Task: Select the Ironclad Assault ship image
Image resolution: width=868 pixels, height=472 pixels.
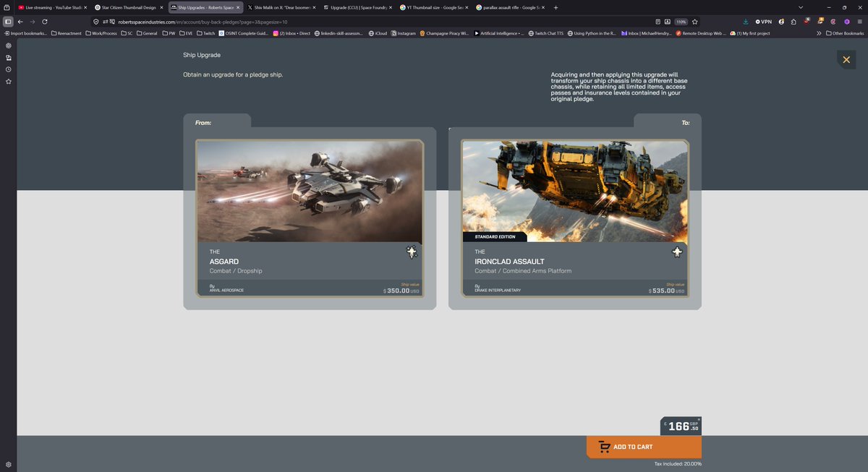Action: [575, 192]
